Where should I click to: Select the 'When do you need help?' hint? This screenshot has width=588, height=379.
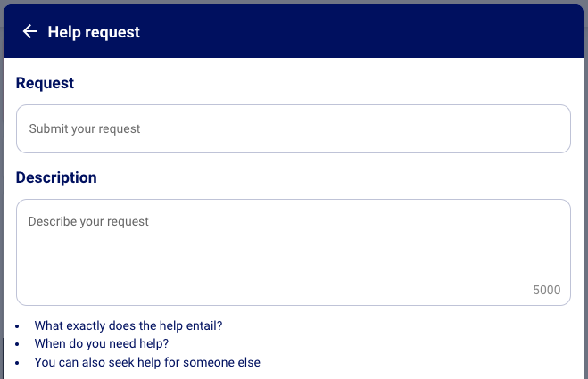101,343
